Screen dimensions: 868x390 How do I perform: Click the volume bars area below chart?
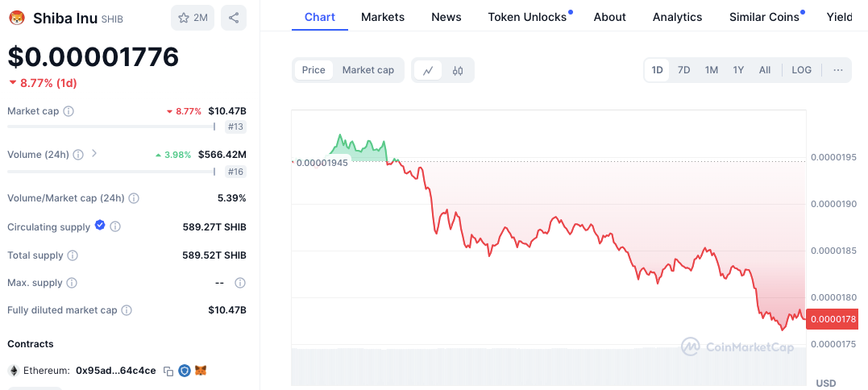click(549, 367)
